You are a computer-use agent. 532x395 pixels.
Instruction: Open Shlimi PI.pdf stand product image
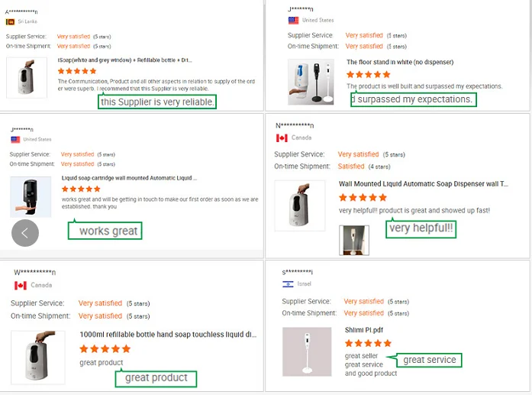[305, 352]
